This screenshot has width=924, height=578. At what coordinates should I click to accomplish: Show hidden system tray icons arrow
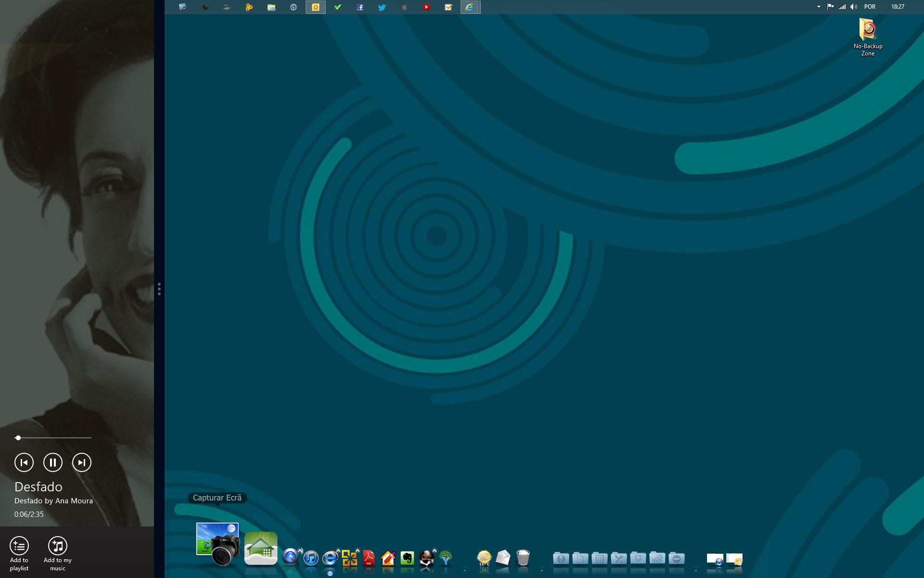click(819, 7)
